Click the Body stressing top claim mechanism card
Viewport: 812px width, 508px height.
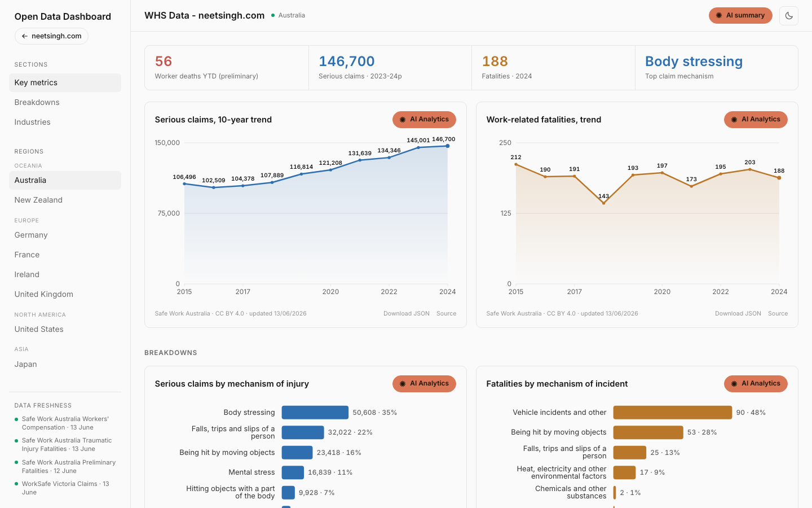(x=717, y=68)
